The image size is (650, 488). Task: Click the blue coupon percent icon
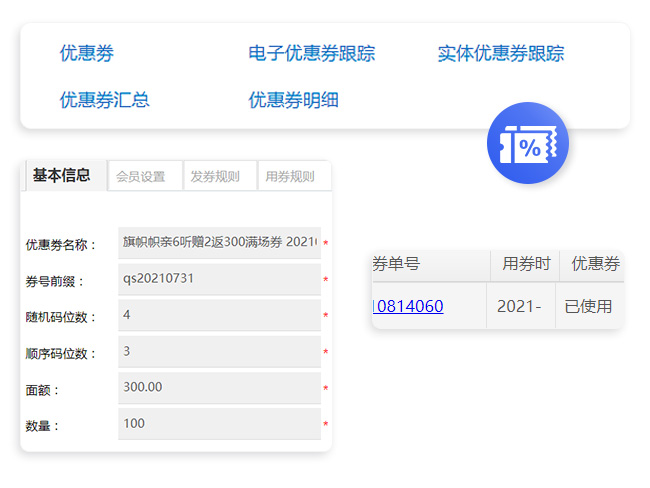pyautogui.click(x=527, y=144)
